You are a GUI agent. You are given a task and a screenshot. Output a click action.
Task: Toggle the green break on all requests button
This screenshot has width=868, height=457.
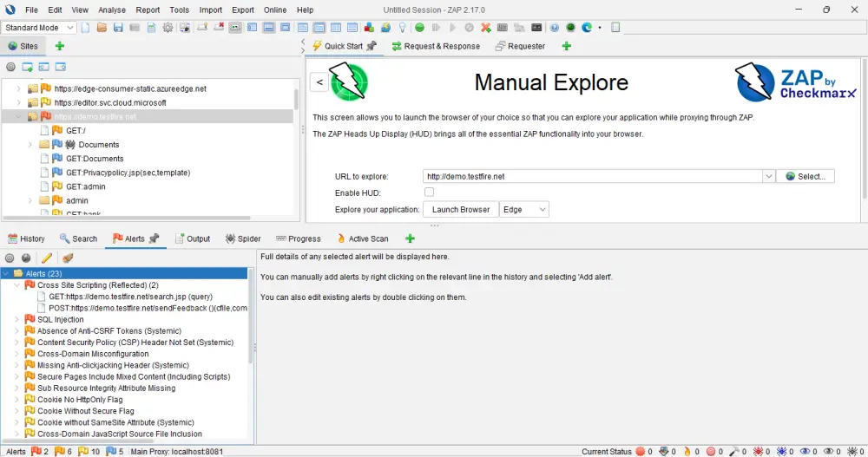(x=419, y=28)
